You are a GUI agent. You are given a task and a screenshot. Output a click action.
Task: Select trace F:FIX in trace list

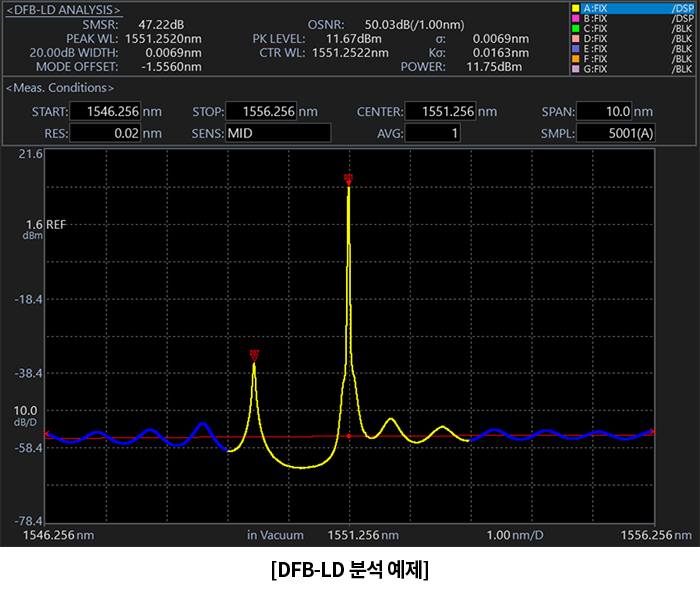pyautogui.click(x=633, y=59)
